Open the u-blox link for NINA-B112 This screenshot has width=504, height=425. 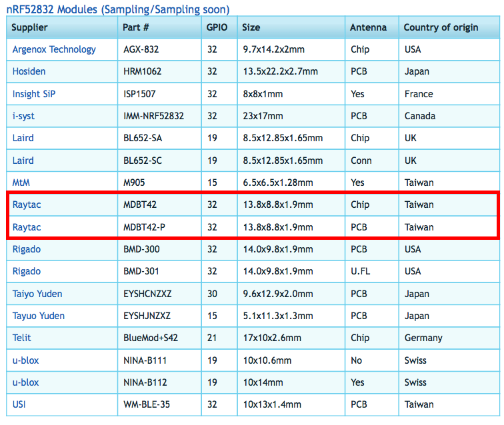25,382
